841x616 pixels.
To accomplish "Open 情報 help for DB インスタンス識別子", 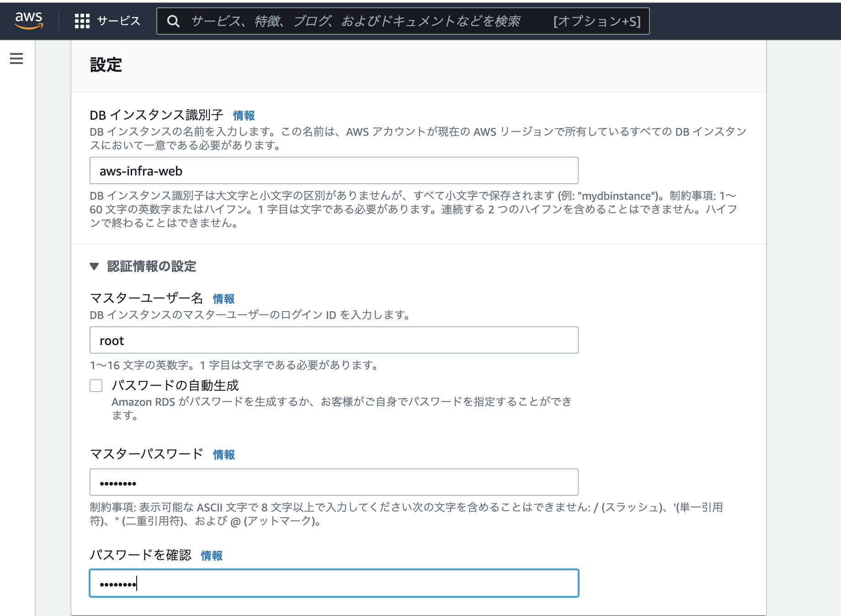I will tap(244, 116).
